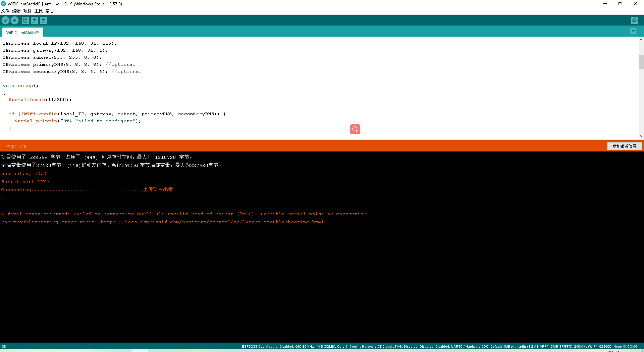This screenshot has width=644, height=352.
Task: Click the 'STA Failed to configure' println line
Action: pos(78,121)
